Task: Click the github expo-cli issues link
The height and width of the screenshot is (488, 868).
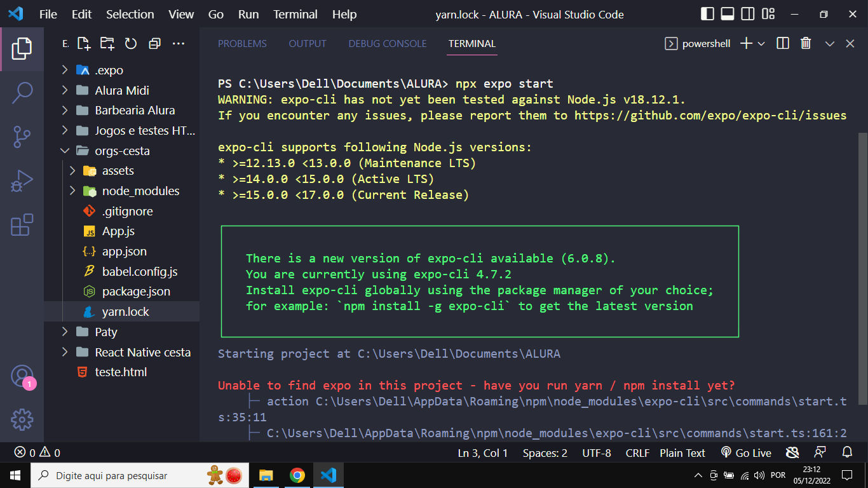Action: 710,116
